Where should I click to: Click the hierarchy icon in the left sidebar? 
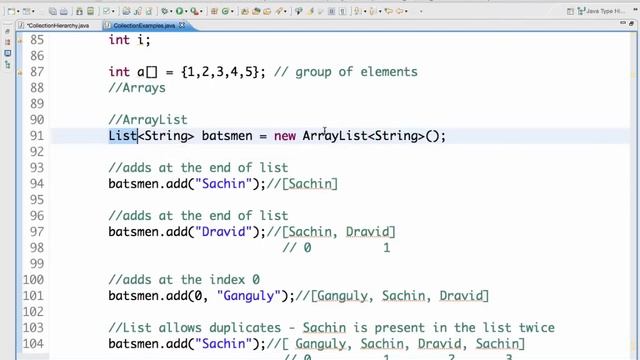pos(7,64)
